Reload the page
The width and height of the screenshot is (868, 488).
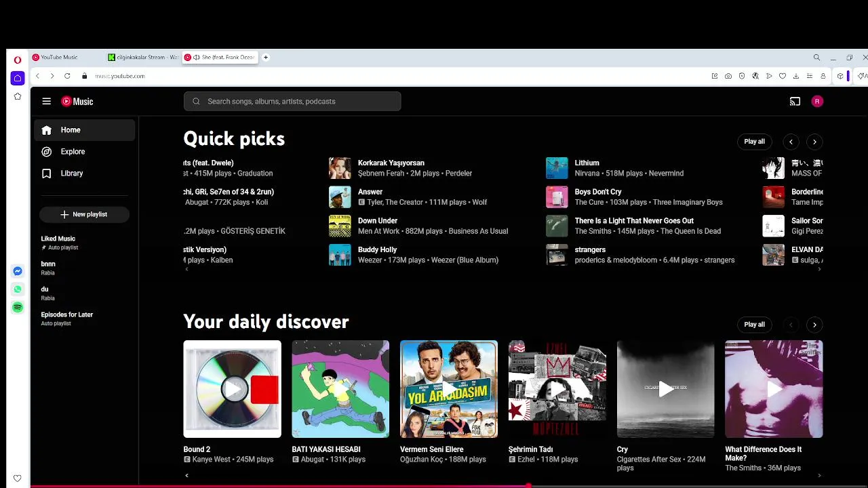67,76
